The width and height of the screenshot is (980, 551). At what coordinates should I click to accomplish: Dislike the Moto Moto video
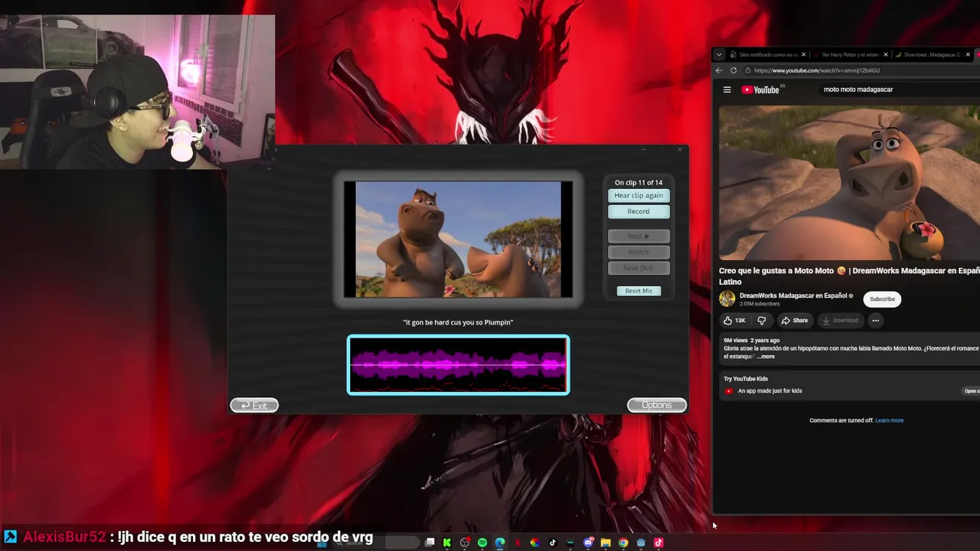tap(761, 321)
